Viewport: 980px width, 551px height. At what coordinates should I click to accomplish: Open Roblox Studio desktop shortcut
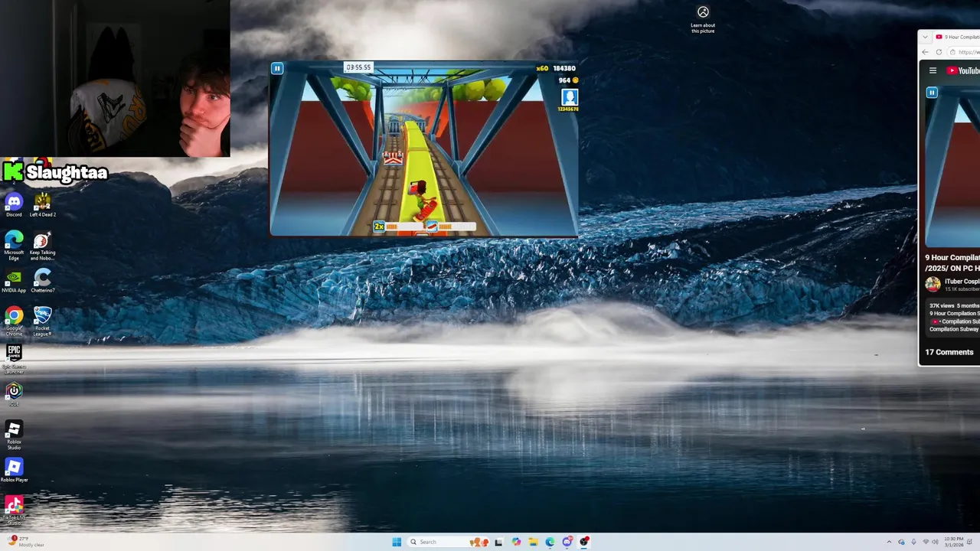14,435
